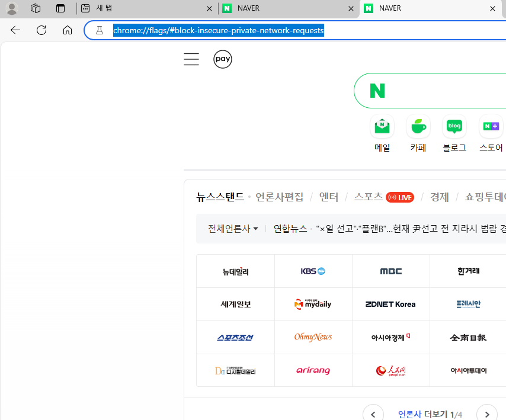Open the home page icon
The width and height of the screenshot is (506, 420).
(68, 30)
